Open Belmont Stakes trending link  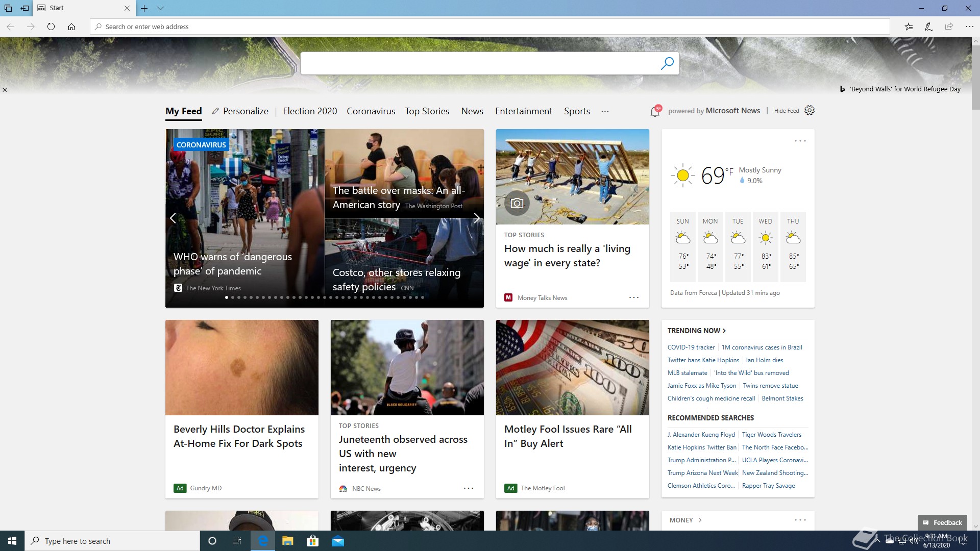click(782, 398)
